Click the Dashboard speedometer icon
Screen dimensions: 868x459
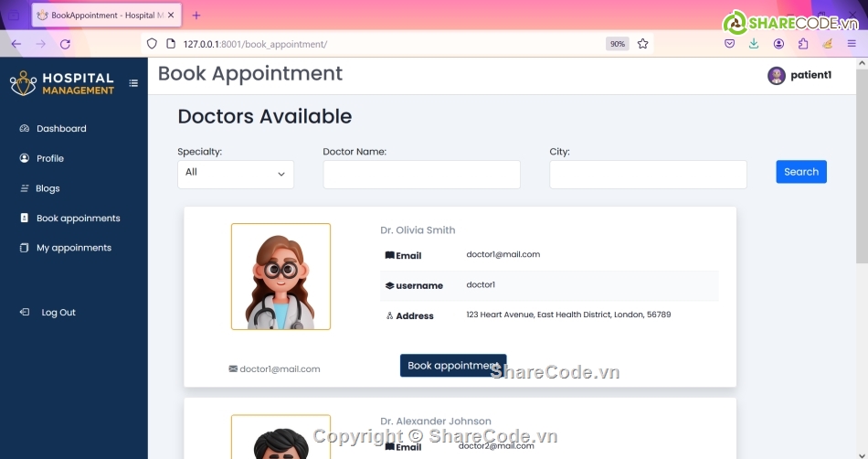pos(25,128)
